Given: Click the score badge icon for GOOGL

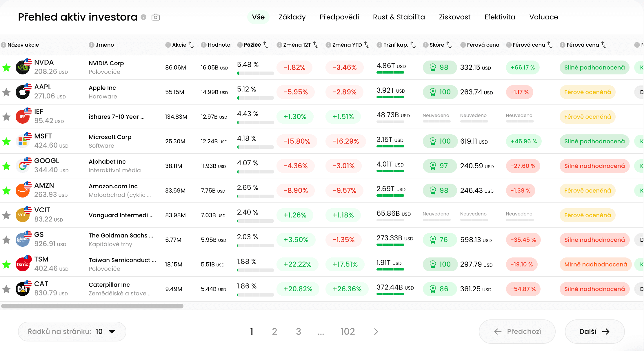Looking at the screenshot, I should click(x=433, y=166).
